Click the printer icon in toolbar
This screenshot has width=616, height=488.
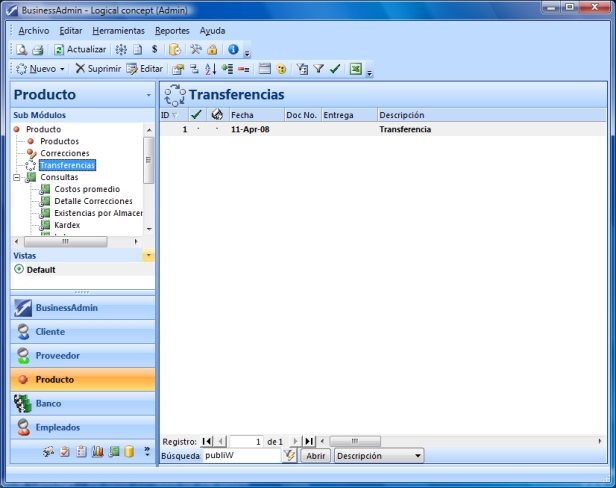tap(36, 49)
